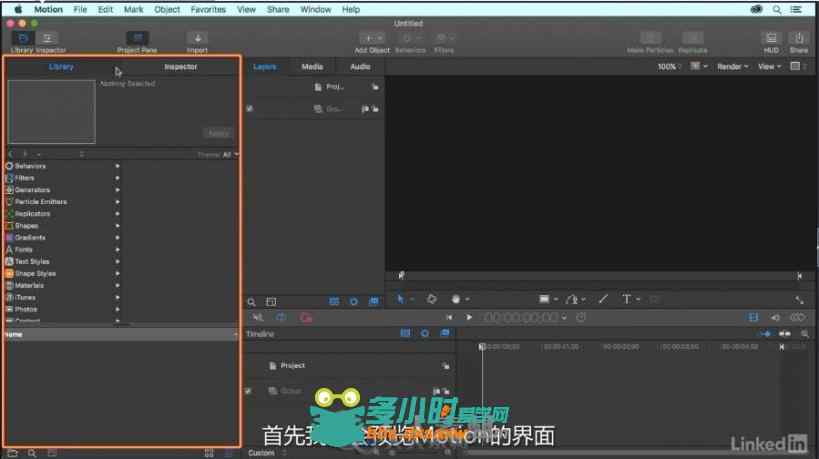The height and width of the screenshot is (459, 819).
Task: Click the Make Particles icon
Action: coord(650,38)
